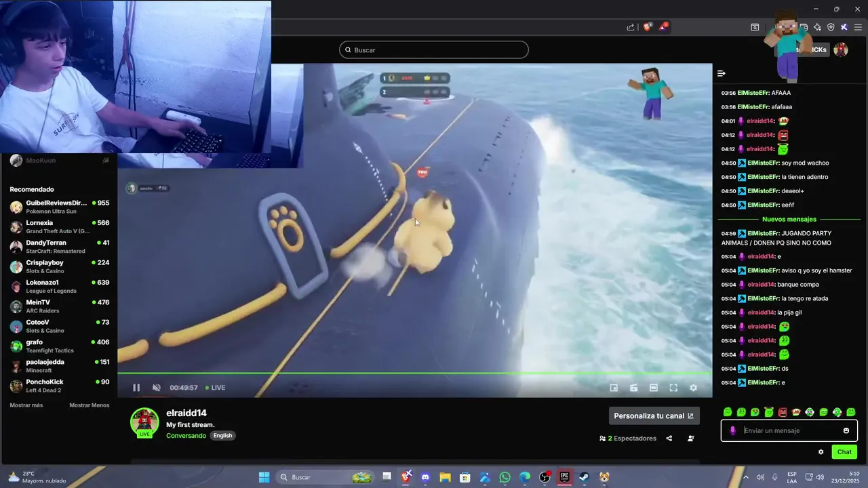Open ESP LAA language selector
This screenshot has width=868, height=488.
tap(792, 477)
